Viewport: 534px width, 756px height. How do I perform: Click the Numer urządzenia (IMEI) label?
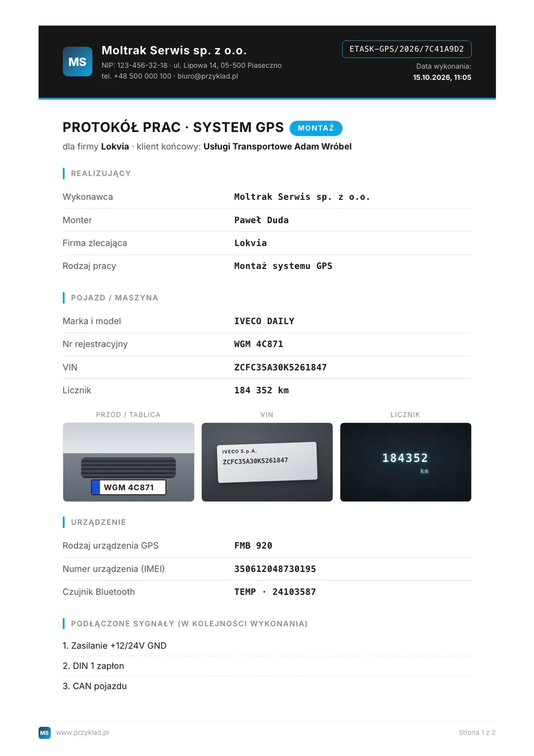pos(113,569)
